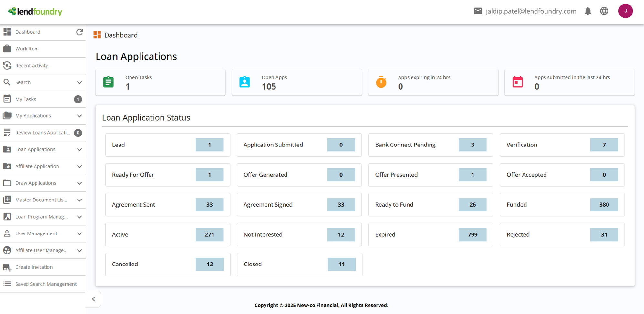Open Review Loans Applications
The height and width of the screenshot is (314, 644).
click(x=42, y=132)
